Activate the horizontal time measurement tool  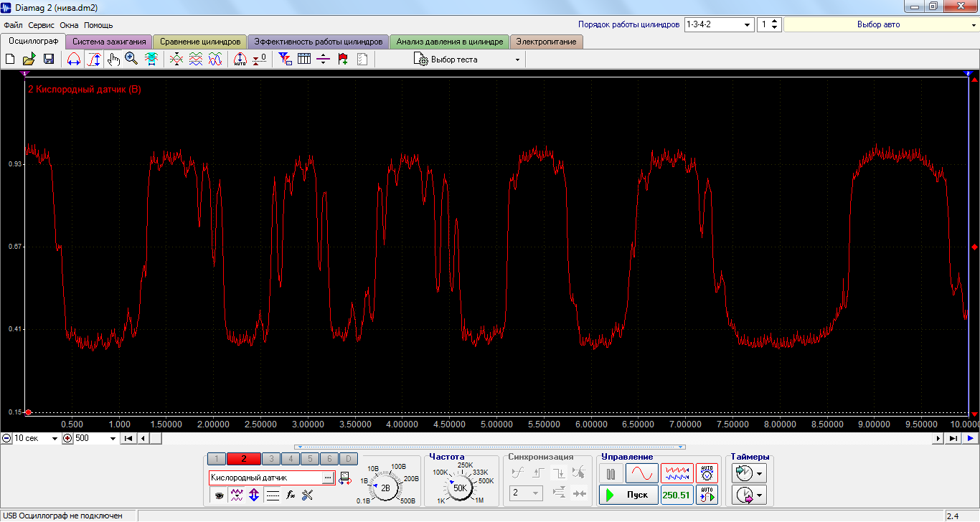click(73, 60)
